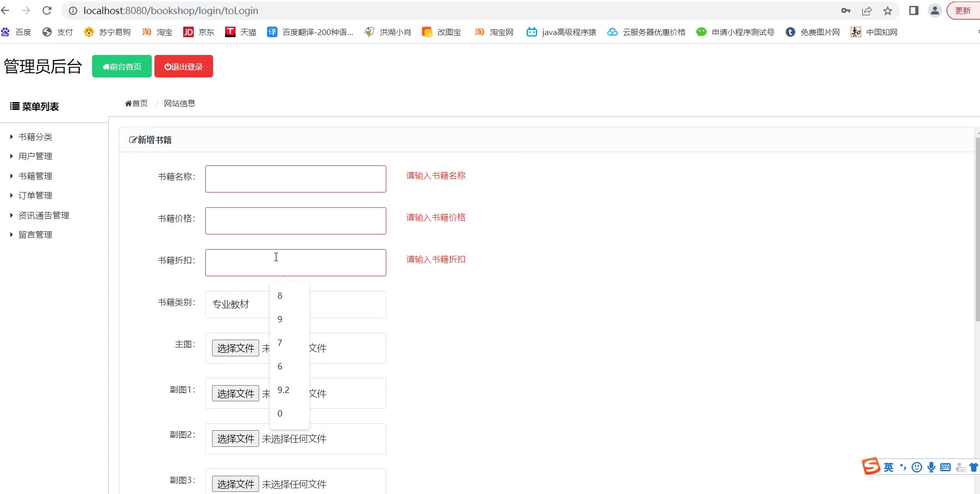
Task: Click the browser forward arrow
Action: coord(26,10)
